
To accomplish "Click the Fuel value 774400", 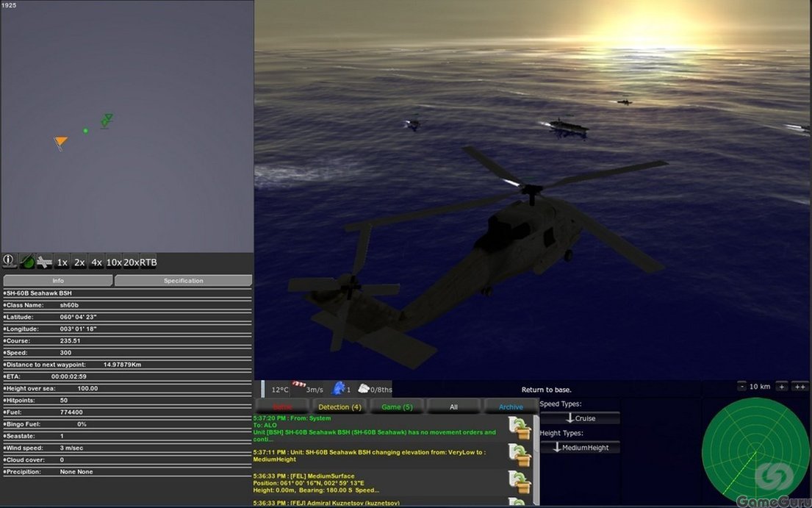I will tap(71, 412).
